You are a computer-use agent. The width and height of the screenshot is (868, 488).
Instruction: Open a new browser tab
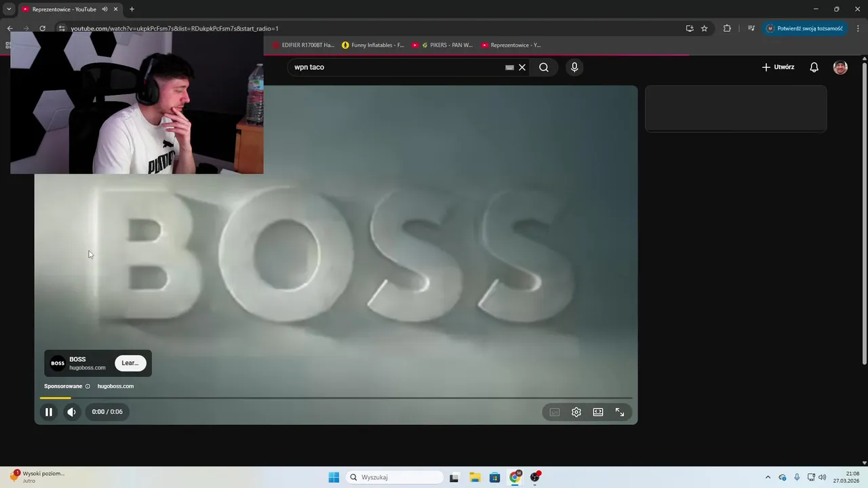132,9
